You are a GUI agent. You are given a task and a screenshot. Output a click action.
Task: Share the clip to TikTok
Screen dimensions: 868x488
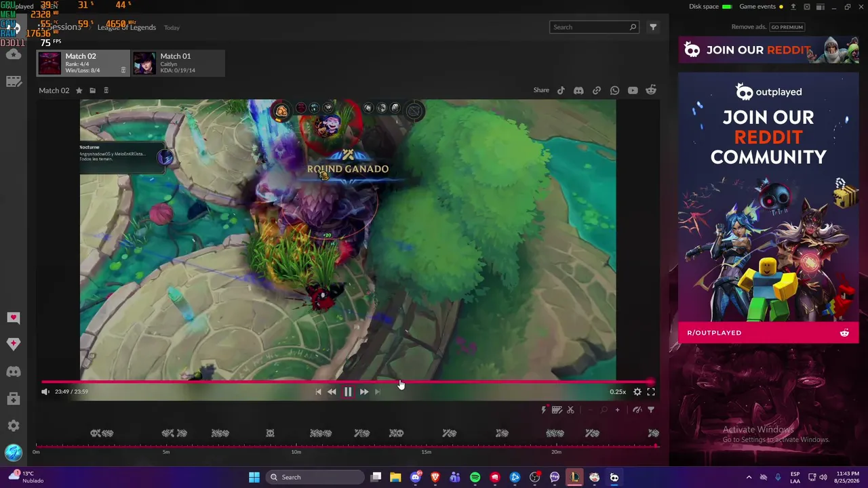(x=561, y=90)
